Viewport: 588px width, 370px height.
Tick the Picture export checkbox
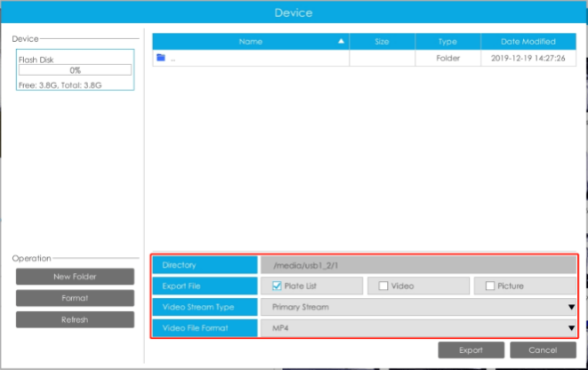click(490, 286)
